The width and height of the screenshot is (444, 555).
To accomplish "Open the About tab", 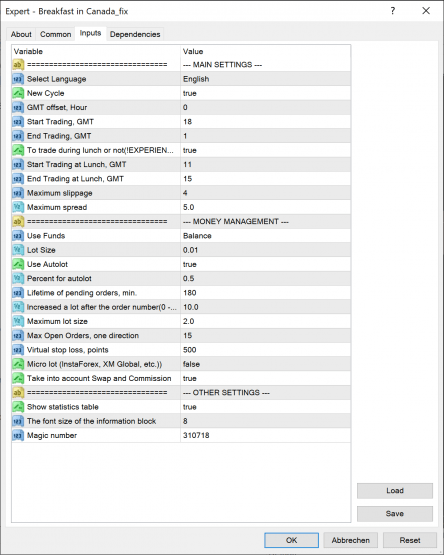I will point(21,34).
